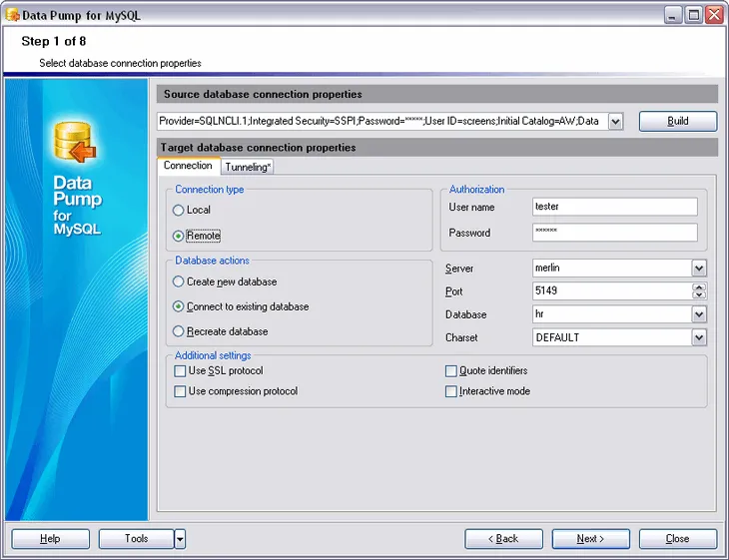
Task: Select the Local connection type
Action: [x=178, y=210]
